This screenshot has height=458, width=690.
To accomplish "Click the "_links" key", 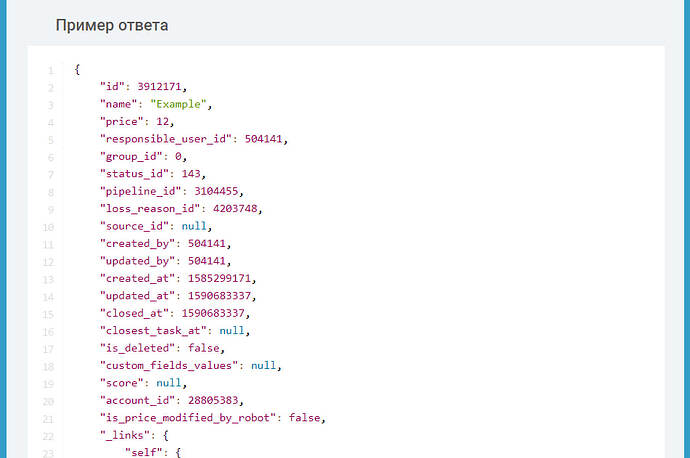I will coord(125,435).
